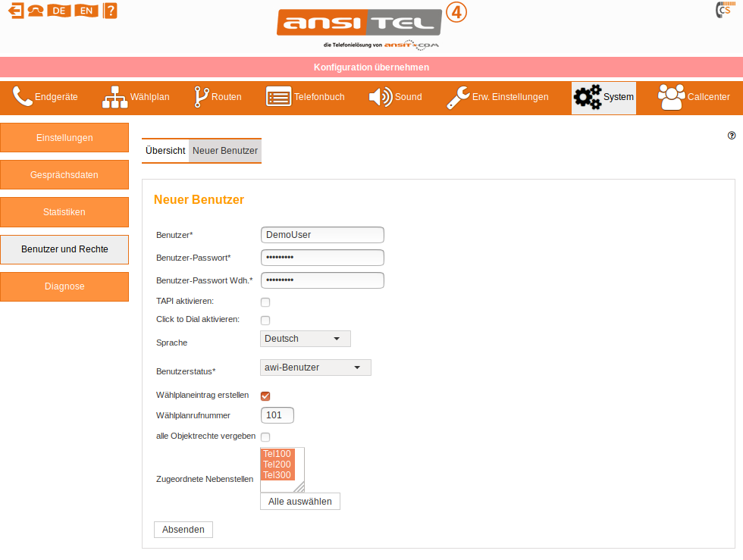Open Endgeräte via the phone handset icon
The width and height of the screenshot is (743, 560).
click(23, 97)
